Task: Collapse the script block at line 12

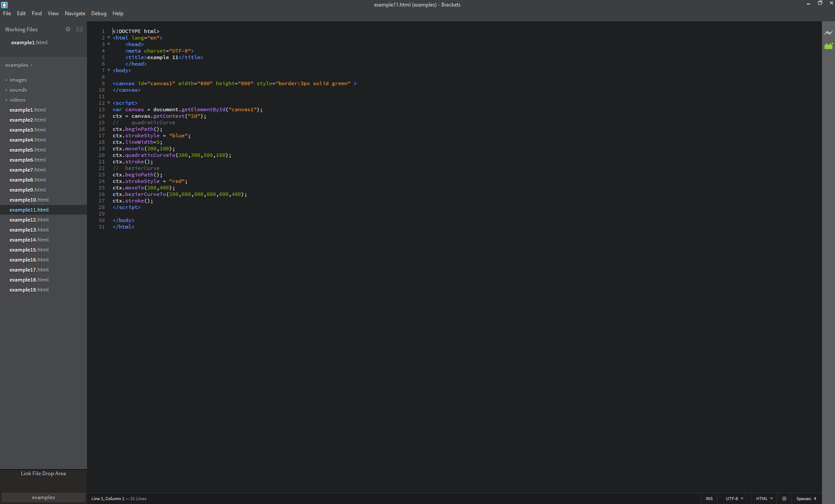Action: pos(109,103)
